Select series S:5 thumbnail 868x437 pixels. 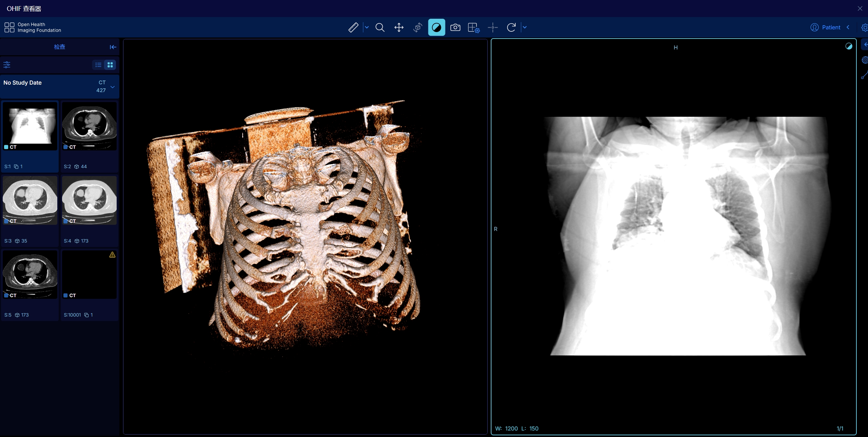click(30, 275)
